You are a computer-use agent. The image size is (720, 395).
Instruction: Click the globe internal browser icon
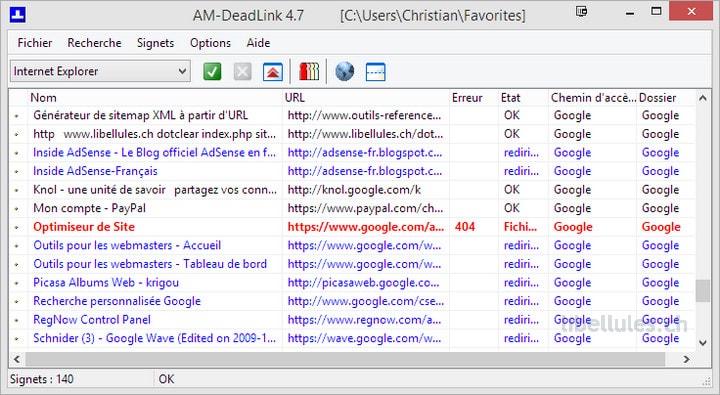(344, 72)
